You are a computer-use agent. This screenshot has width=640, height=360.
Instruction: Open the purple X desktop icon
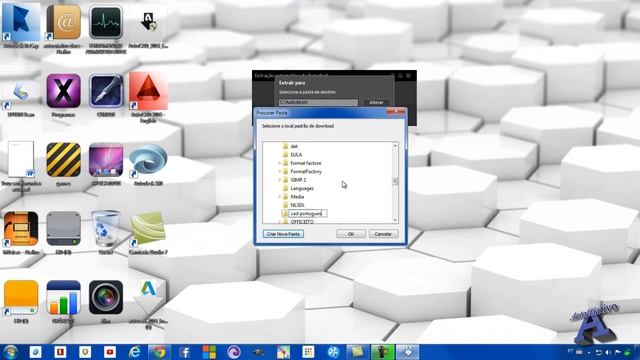tap(63, 91)
